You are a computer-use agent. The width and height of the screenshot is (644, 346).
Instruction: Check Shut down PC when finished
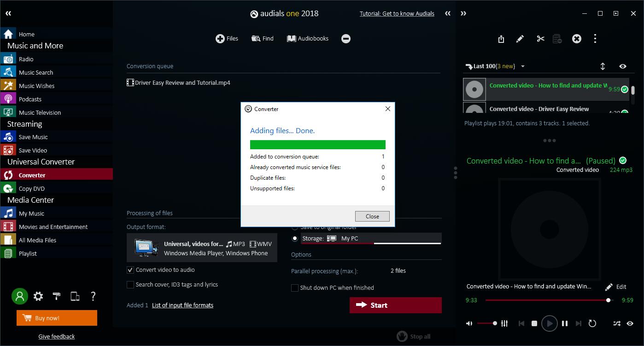(x=295, y=288)
